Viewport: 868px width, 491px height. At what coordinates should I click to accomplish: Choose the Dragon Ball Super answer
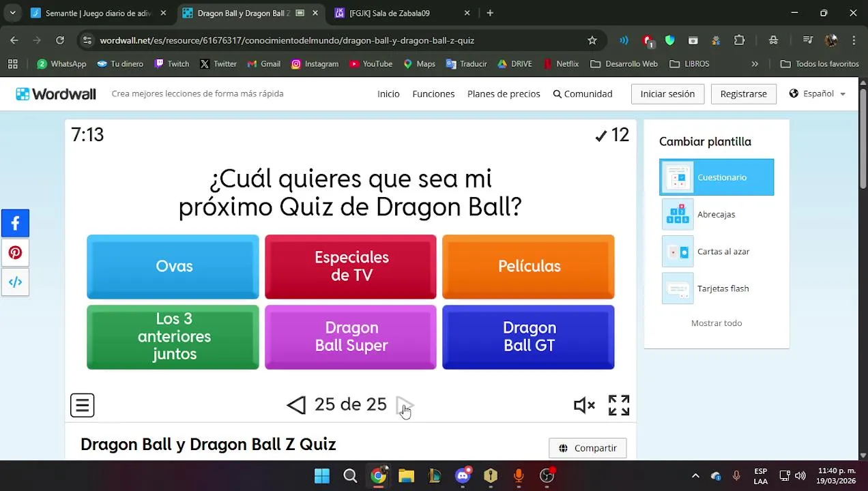(351, 337)
